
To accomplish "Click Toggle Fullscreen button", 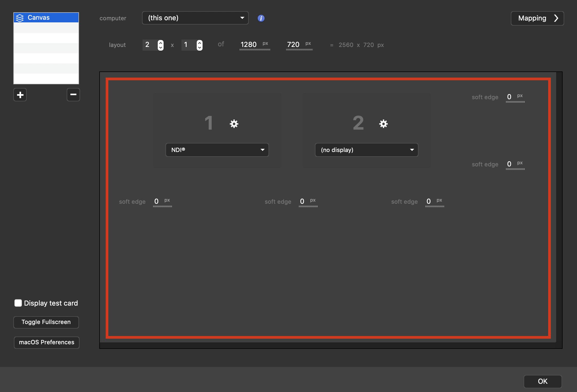I will tap(46, 322).
